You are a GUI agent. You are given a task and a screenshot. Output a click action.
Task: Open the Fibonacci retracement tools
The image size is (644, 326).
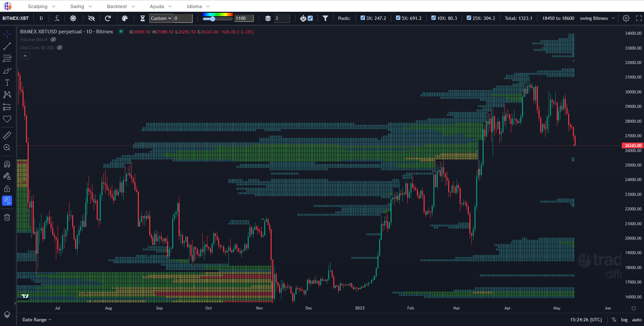(7, 58)
